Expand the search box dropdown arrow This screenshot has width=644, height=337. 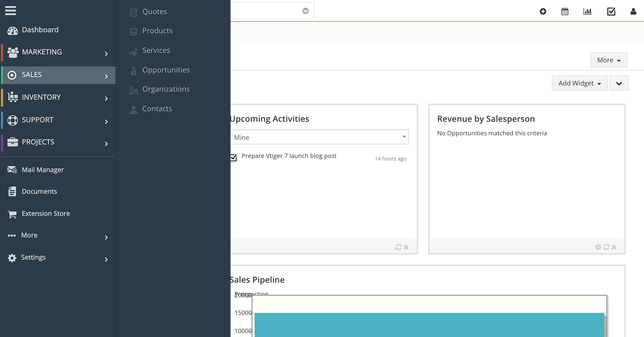[x=305, y=11]
